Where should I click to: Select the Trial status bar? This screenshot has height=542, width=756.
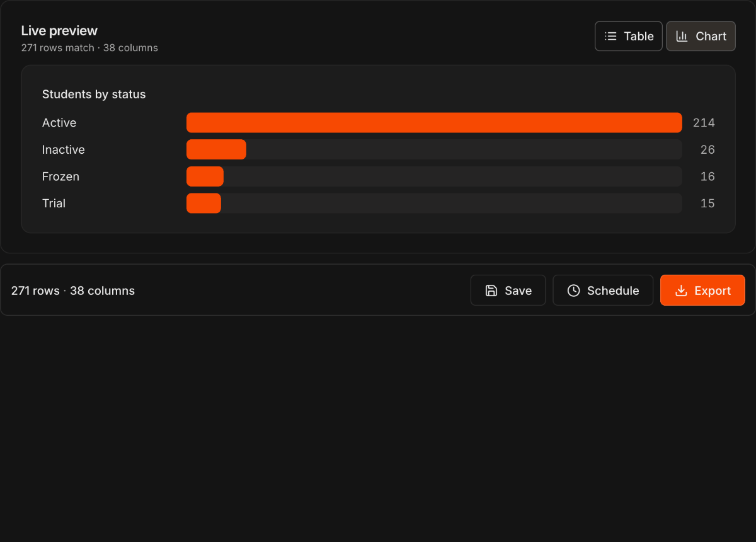203,203
